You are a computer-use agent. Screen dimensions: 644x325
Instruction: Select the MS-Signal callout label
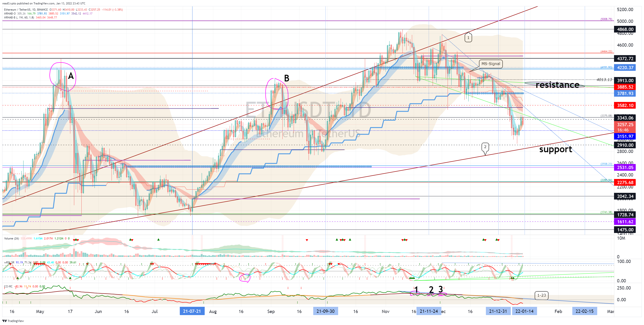coord(491,64)
